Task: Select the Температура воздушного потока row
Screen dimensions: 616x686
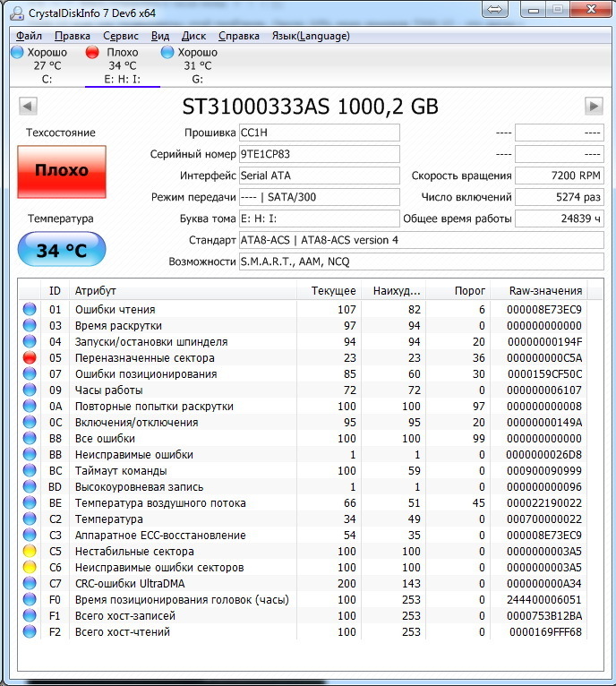Action: tap(303, 503)
